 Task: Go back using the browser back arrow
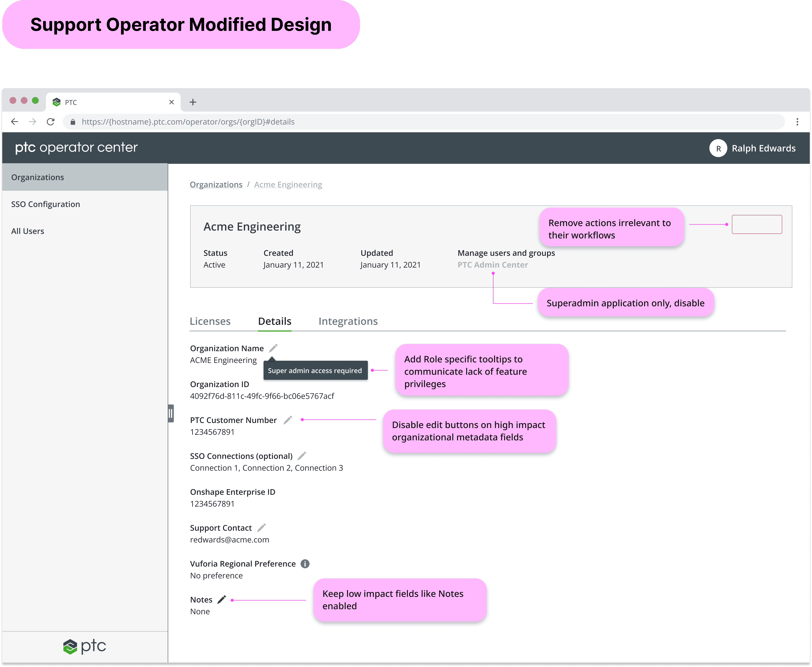(15, 122)
